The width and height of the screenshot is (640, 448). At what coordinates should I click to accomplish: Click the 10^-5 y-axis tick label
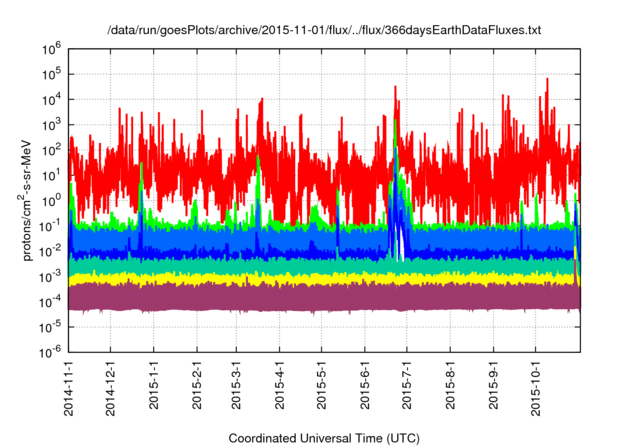[x=51, y=328]
